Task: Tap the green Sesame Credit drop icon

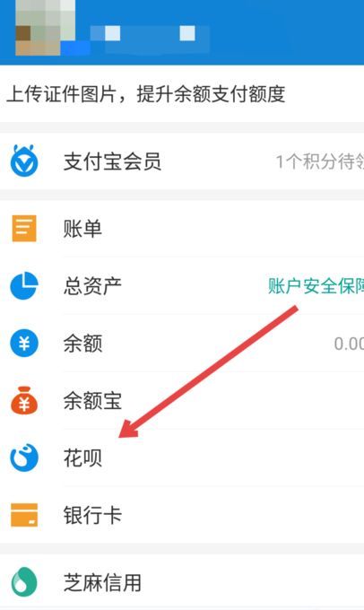Action: pos(24,582)
